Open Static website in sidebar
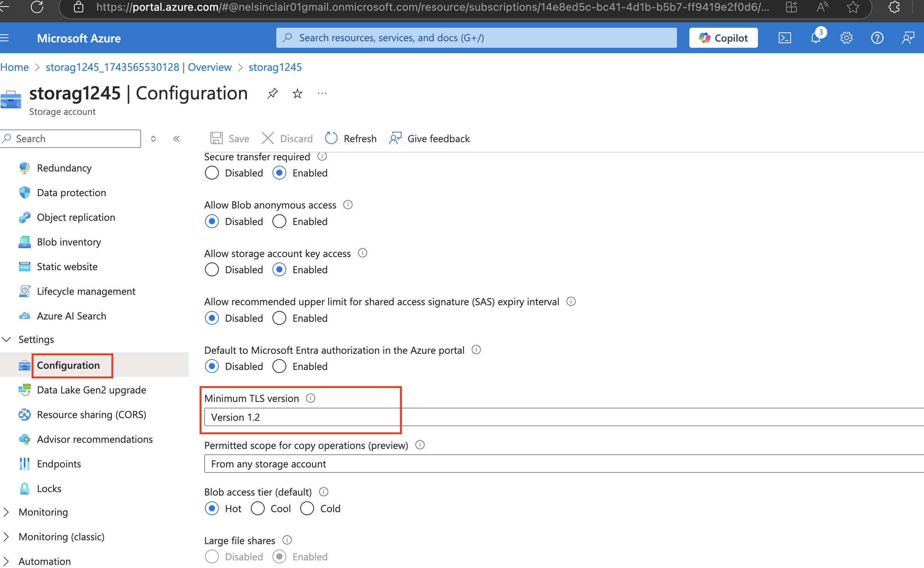 point(67,267)
